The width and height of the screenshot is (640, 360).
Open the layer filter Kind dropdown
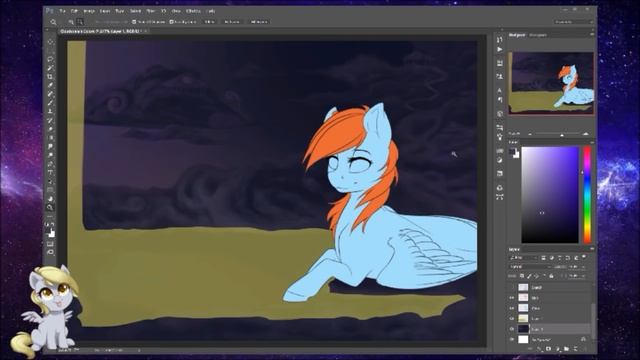[524, 258]
